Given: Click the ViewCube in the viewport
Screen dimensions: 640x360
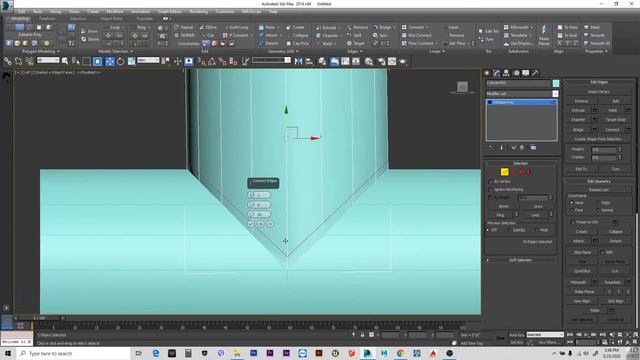Looking at the screenshot, I should [462, 87].
